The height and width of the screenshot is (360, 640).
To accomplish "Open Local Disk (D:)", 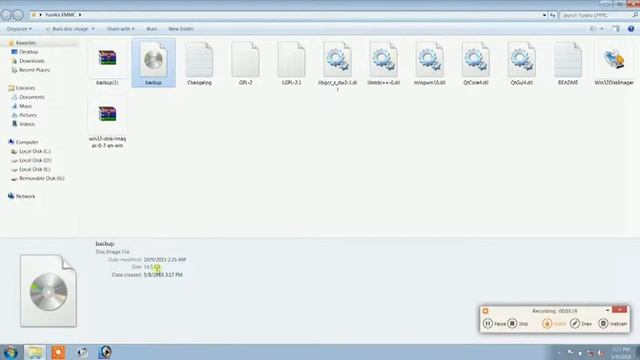I will (x=35, y=160).
